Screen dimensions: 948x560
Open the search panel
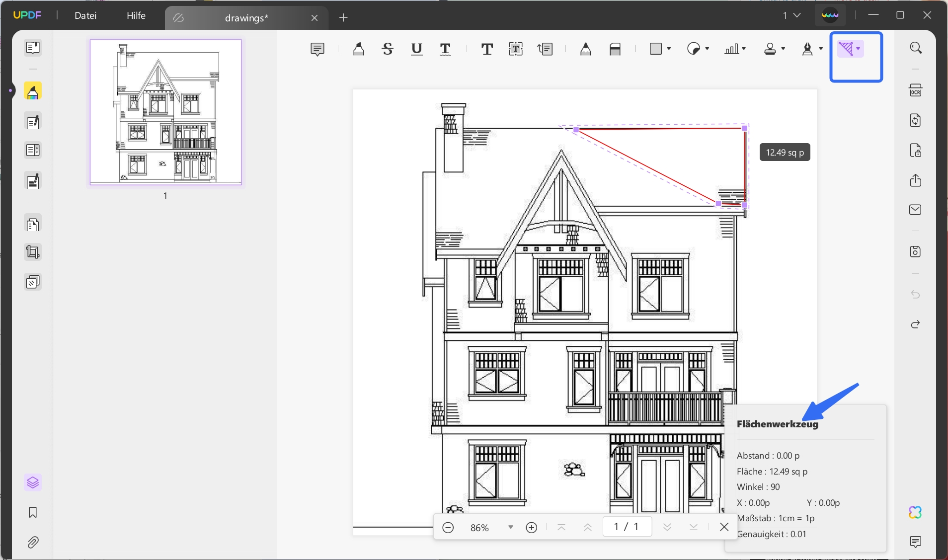[x=915, y=48]
